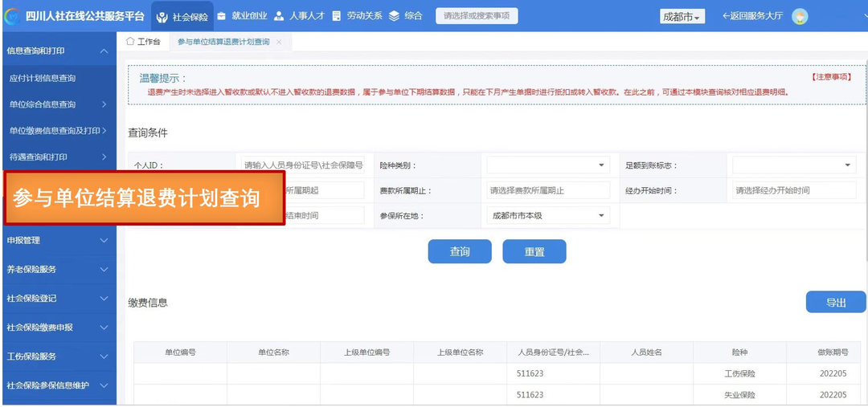Click the 费款所属期止 date field
The height and width of the screenshot is (407, 868).
click(548, 190)
